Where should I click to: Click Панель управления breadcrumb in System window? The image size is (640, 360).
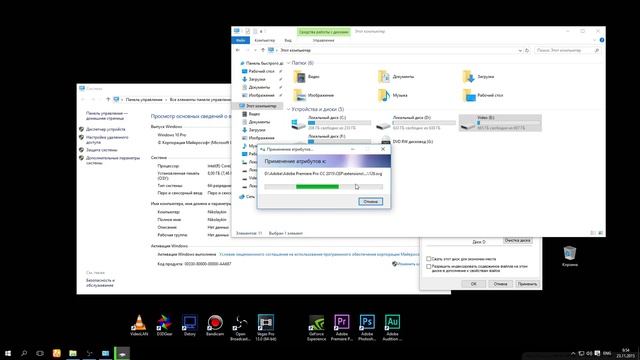tap(144, 100)
